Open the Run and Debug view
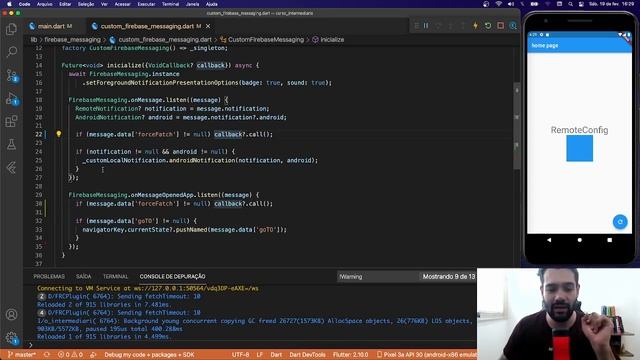 pyautogui.click(x=11, y=98)
